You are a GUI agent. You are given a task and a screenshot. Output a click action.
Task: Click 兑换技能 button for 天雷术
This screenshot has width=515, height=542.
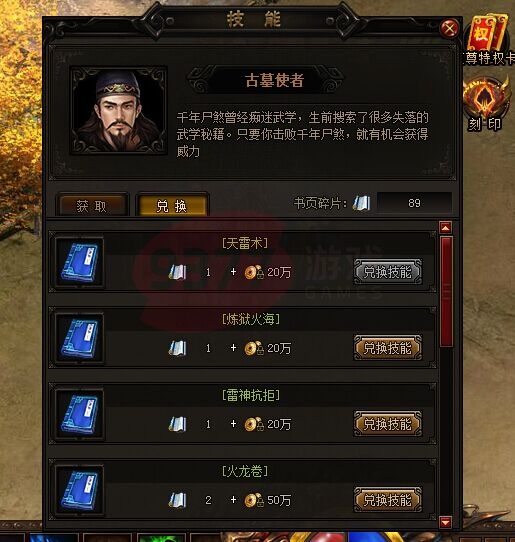[387, 272]
